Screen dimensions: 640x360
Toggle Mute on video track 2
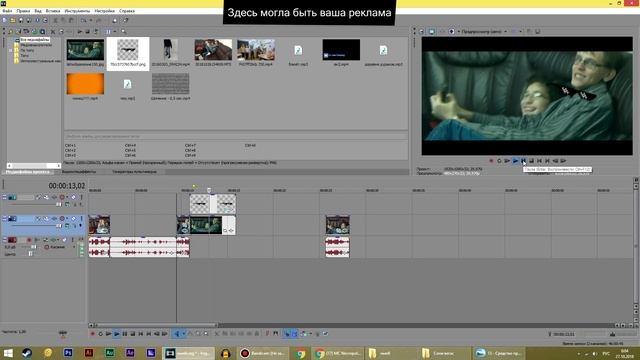pos(73,218)
